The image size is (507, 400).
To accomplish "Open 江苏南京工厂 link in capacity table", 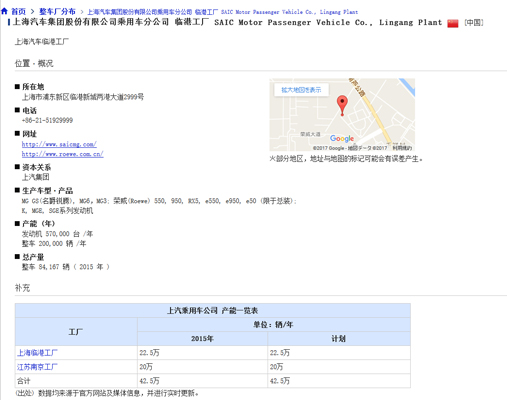I will point(37,367).
